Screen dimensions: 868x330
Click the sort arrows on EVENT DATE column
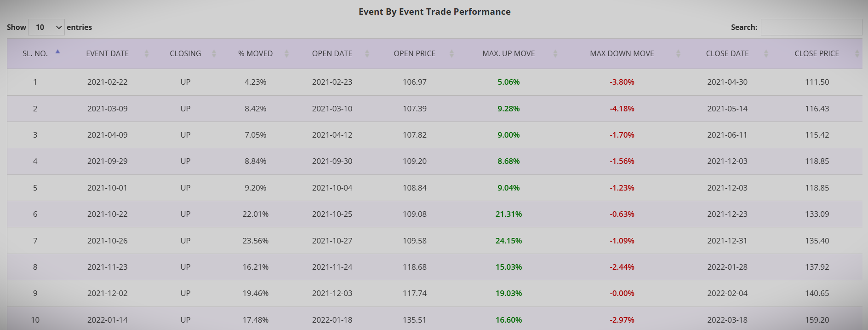coord(147,53)
